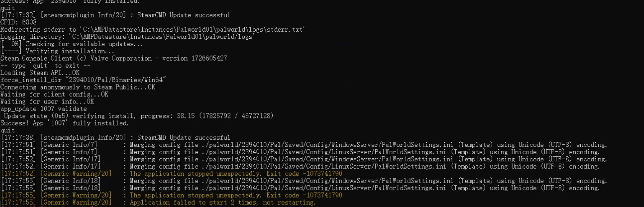Click Success App '1007' fully installed line

(x=64, y=123)
